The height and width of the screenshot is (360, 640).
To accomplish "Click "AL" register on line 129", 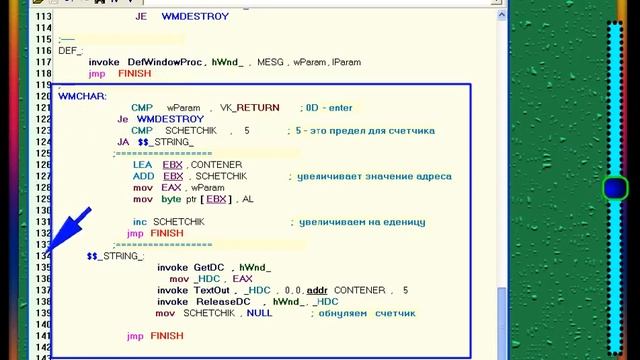I will coord(248,199).
